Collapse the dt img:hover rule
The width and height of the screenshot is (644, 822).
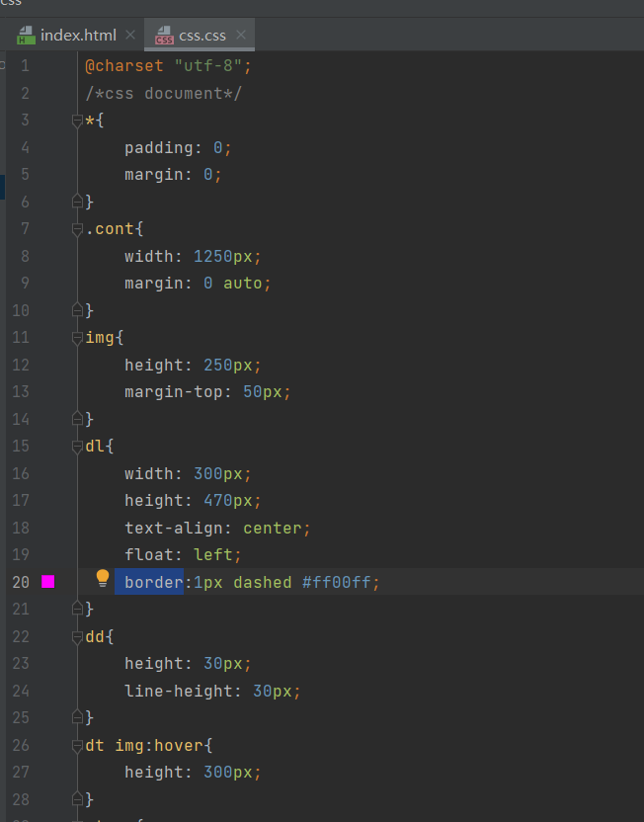(x=77, y=746)
